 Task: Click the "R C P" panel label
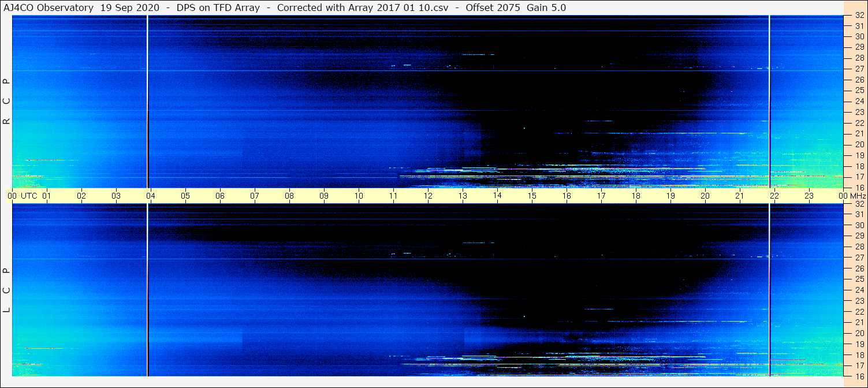tap(7, 102)
